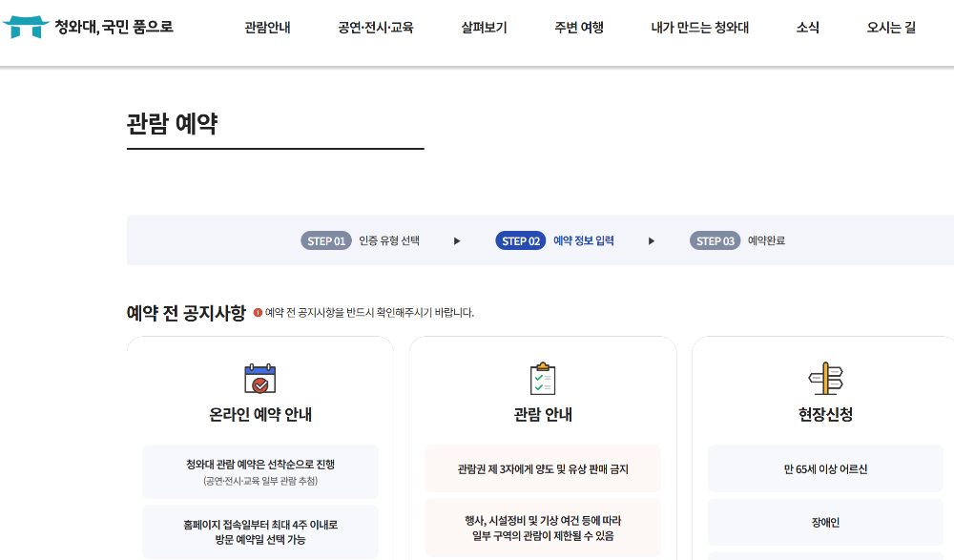The image size is (954, 560).
Task: Open the 살펴보기 page link
Action: click(x=482, y=29)
